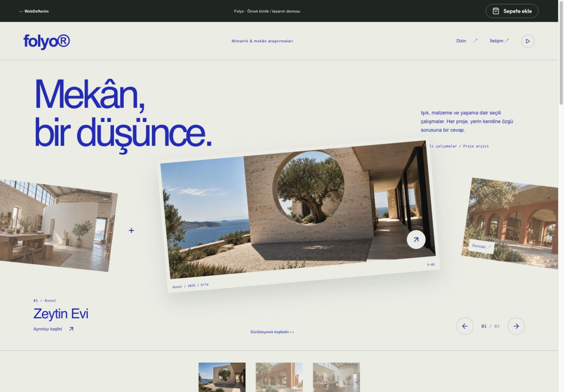Click the page's vertical scrollbar thumb

[x=561, y=53]
